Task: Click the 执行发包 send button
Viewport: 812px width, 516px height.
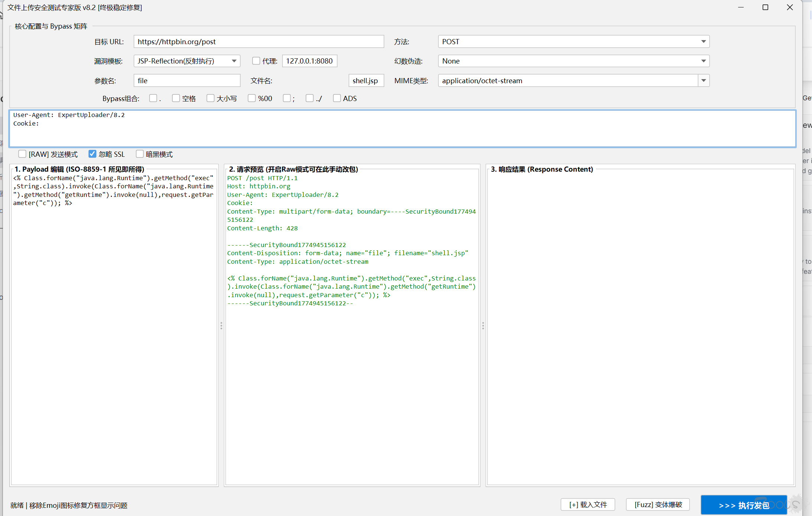Action: (x=743, y=505)
